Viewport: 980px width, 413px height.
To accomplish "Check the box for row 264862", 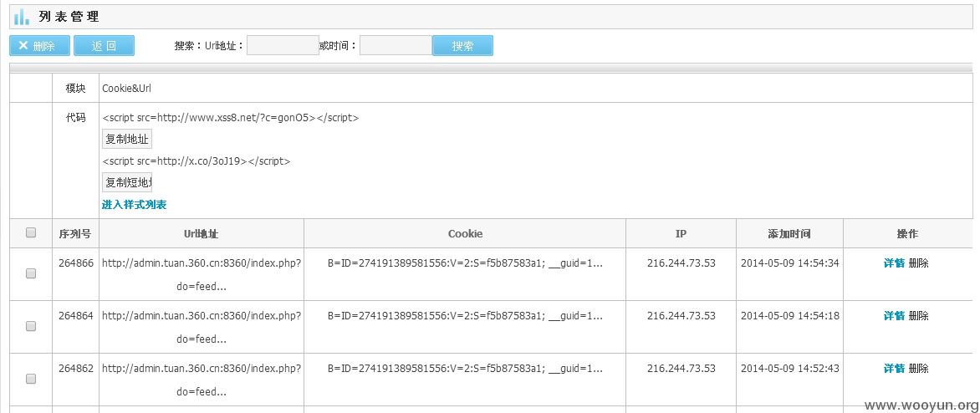I will tap(31, 379).
